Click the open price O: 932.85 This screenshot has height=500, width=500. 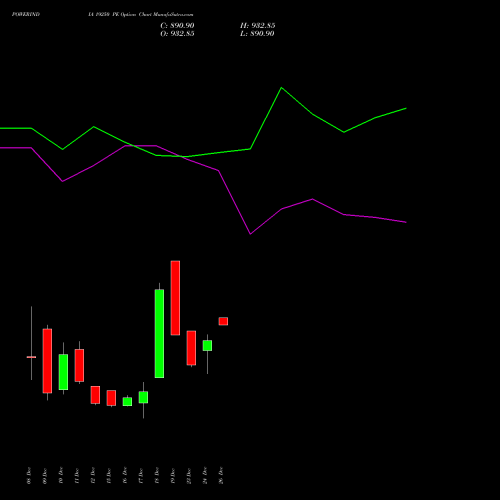coord(177,34)
